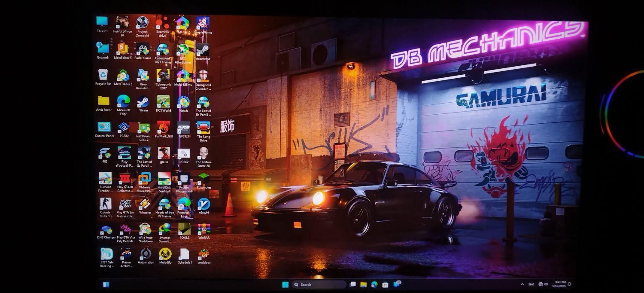
Task: Expand the hidden tray icons chevron
Action: tap(522, 284)
